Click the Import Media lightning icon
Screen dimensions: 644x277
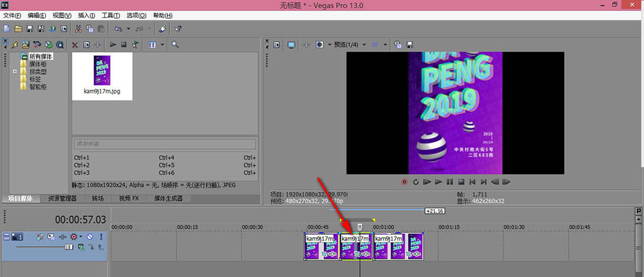click(x=15, y=45)
